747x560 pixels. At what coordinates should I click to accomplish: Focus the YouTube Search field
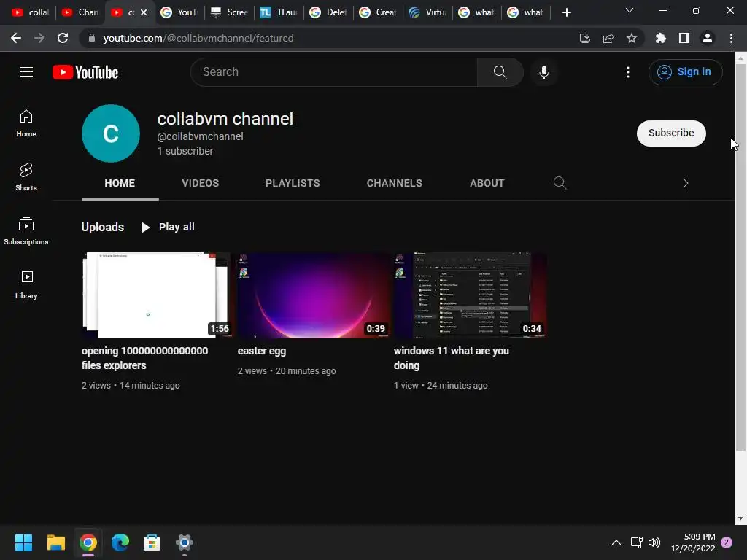(x=333, y=72)
